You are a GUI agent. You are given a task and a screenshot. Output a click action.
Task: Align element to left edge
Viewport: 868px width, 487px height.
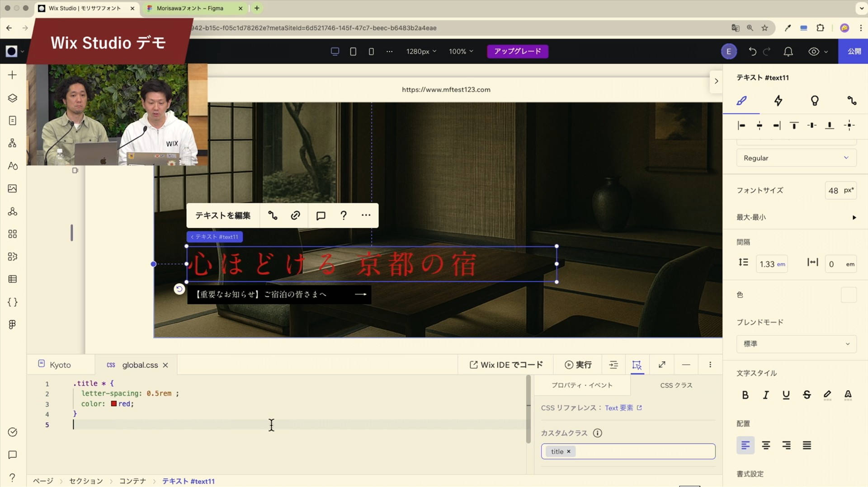pyautogui.click(x=741, y=126)
